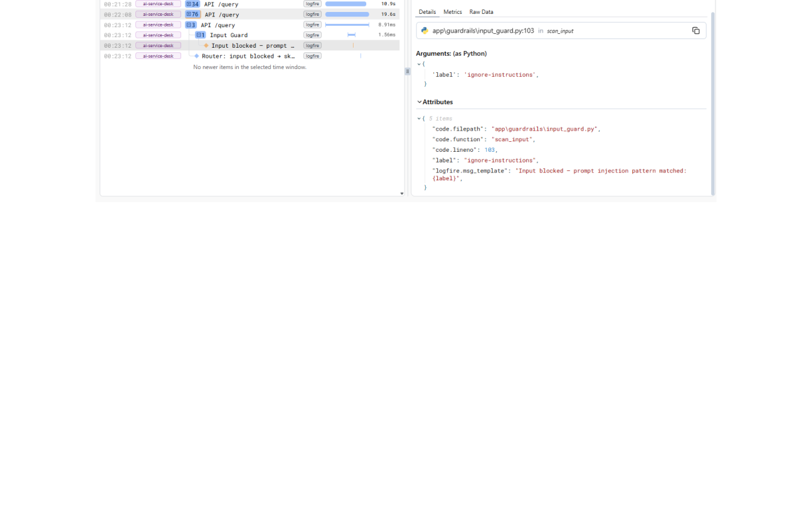Collapse the API /query span with 3 children
The height and width of the screenshot is (525, 812).
(190, 25)
